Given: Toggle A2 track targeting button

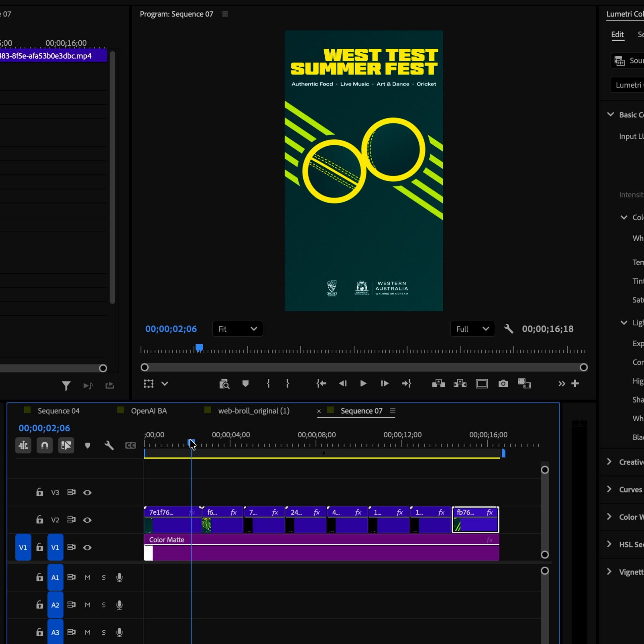Looking at the screenshot, I should [x=55, y=605].
